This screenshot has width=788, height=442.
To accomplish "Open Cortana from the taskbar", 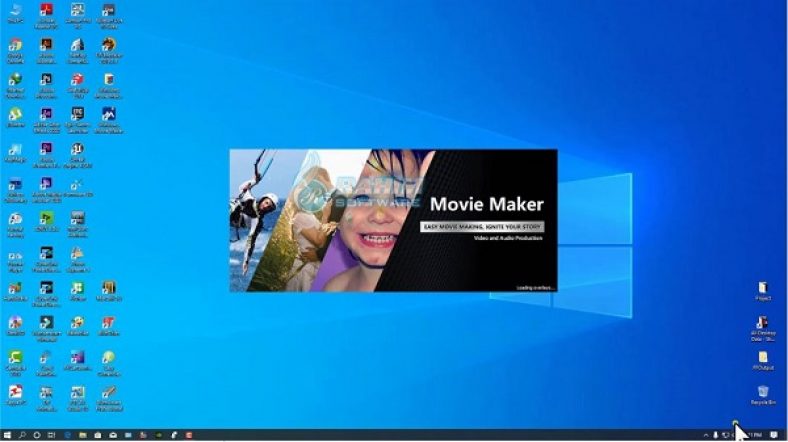I will tap(37, 435).
